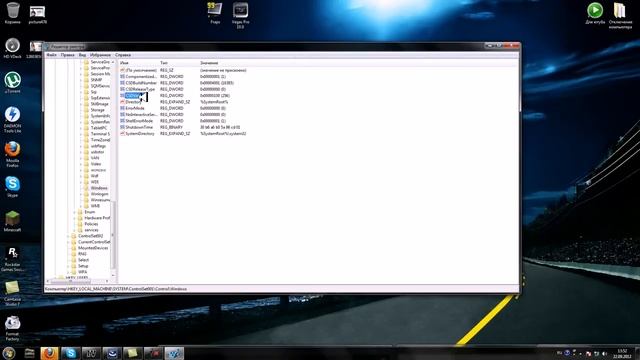Launch uTorrent from the desktop
The height and width of the screenshot is (360, 640).
click(13, 82)
